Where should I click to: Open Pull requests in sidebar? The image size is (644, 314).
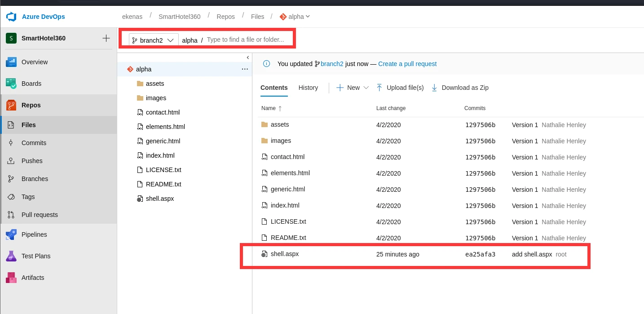pyautogui.click(x=58, y=215)
